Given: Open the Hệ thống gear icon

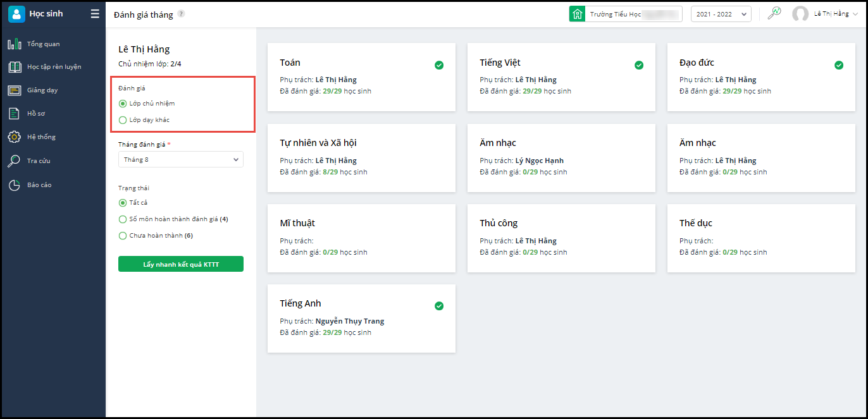Looking at the screenshot, I should [14, 137].
